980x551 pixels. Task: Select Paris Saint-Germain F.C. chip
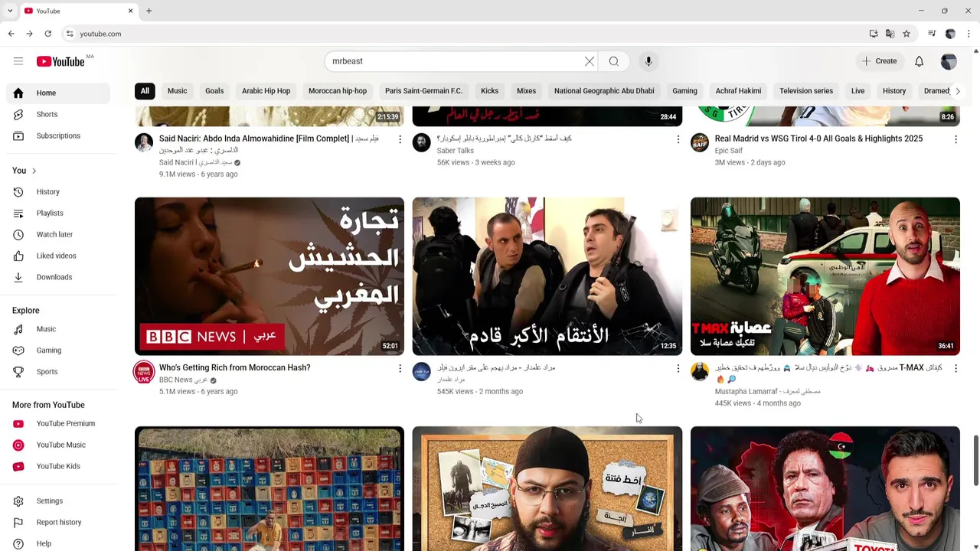(x=423, y=91)
